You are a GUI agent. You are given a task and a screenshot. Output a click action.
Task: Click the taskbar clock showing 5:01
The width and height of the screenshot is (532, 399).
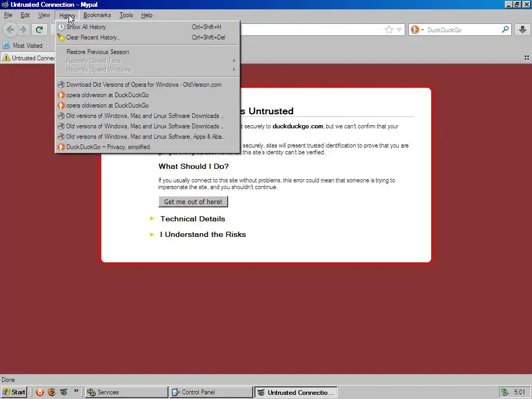click(520, 392)
